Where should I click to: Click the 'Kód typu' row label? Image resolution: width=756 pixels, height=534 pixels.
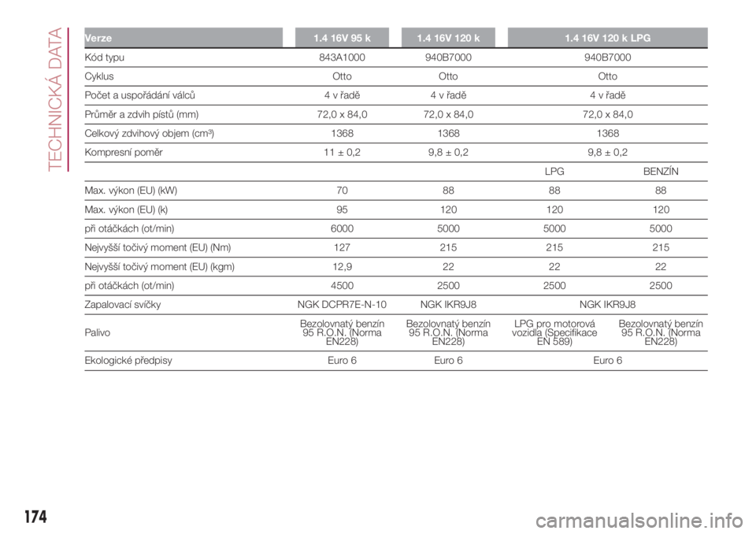pyautogui.click(x=104, y=57)
